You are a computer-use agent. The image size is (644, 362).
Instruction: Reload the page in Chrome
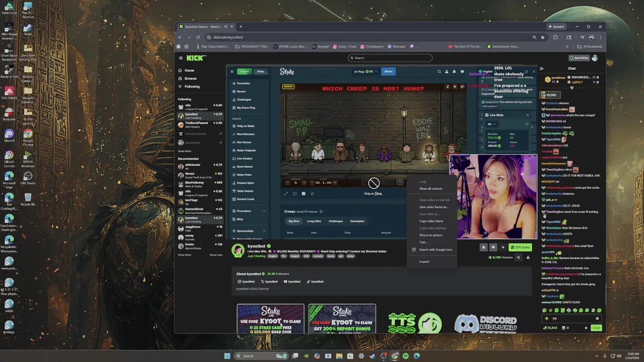tap(198, 37)
